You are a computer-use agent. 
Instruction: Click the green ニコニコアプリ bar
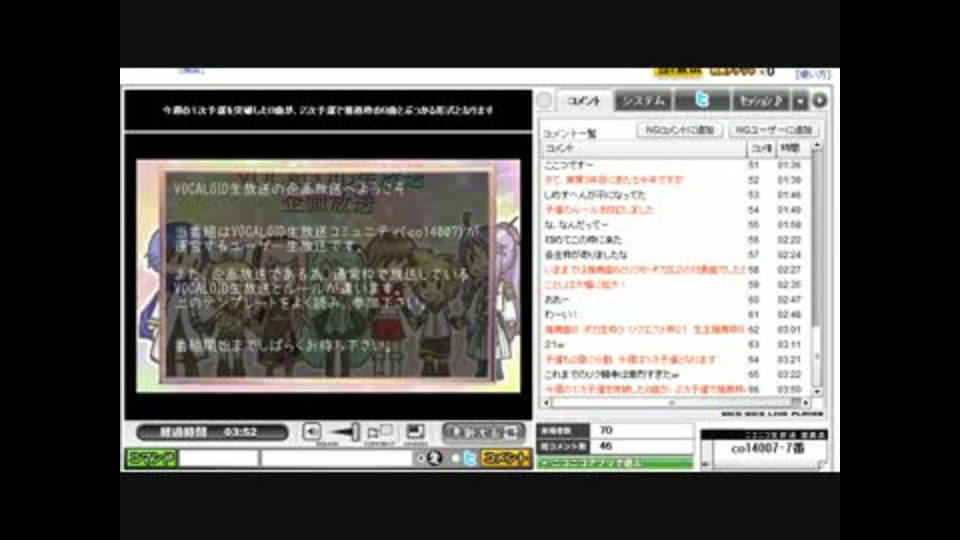615,463
